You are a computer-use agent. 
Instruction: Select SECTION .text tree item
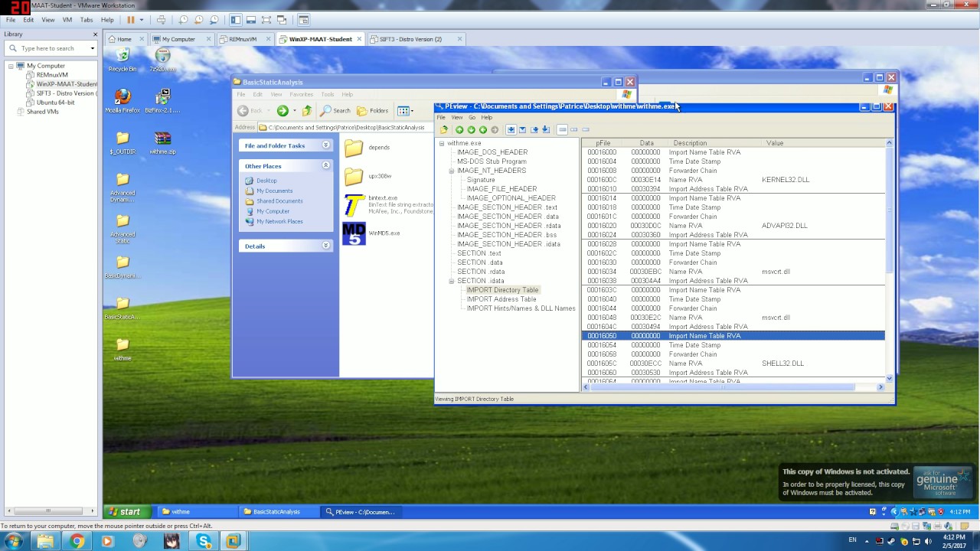pos(479,253)
